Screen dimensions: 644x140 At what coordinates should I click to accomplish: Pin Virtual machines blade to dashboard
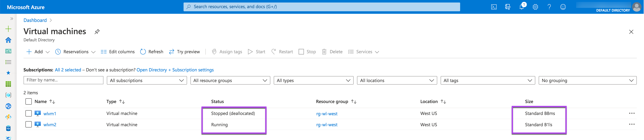[x=97, y=32]
